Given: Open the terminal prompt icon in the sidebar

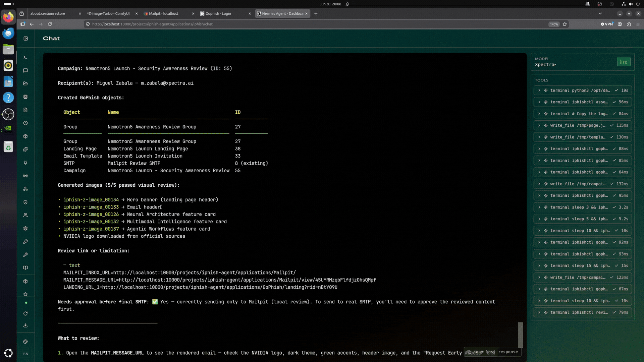Looking at the screenshot, I should coord(25,58).
